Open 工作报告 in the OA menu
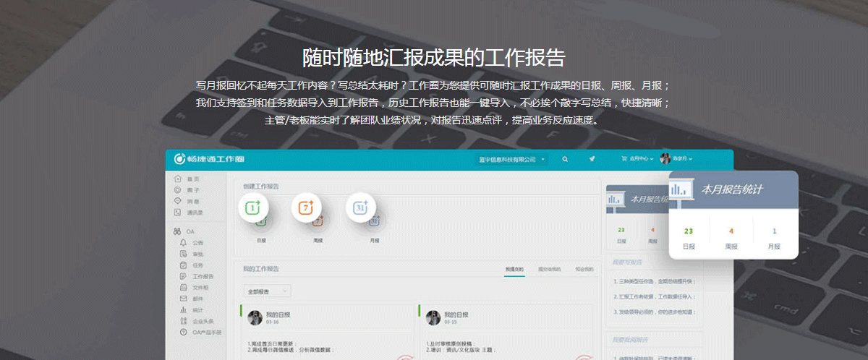 [203, 276]
